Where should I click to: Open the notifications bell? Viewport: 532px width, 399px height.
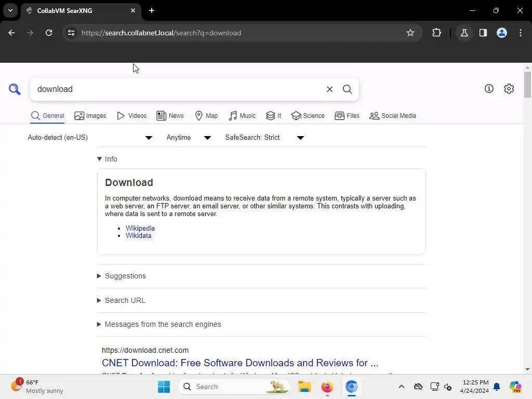497,387
